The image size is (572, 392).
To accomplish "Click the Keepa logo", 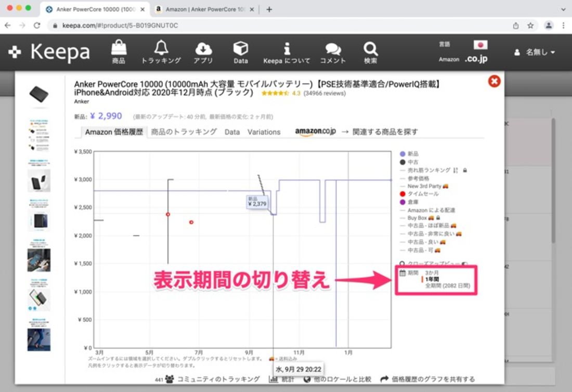I will click(49, 52).
